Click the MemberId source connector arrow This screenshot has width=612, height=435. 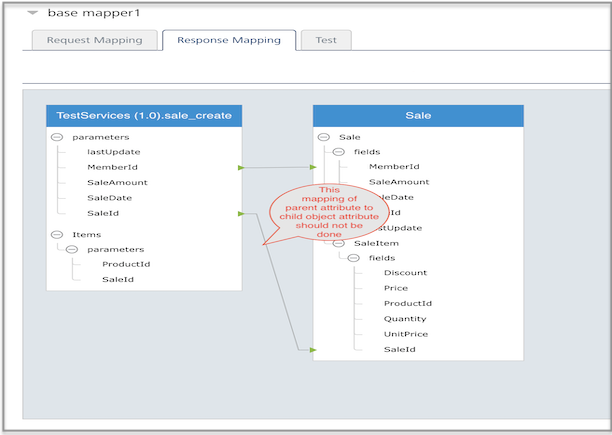241,167
